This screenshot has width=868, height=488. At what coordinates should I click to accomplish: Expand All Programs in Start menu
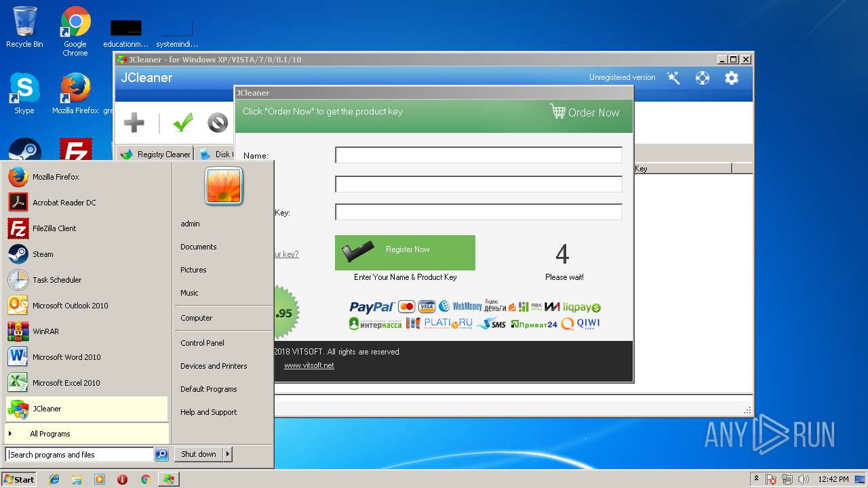coord(87,434)
